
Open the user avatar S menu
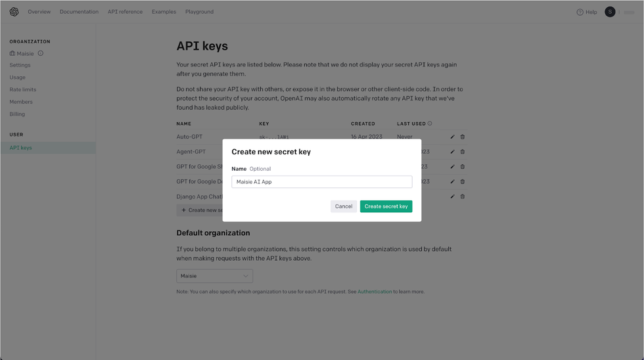(610, 12)
